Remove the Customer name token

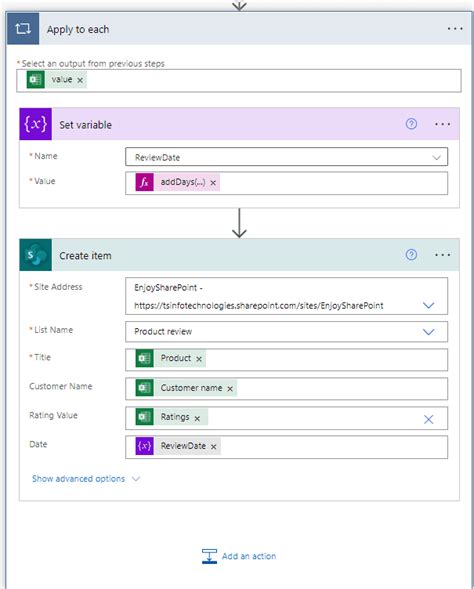230,389
